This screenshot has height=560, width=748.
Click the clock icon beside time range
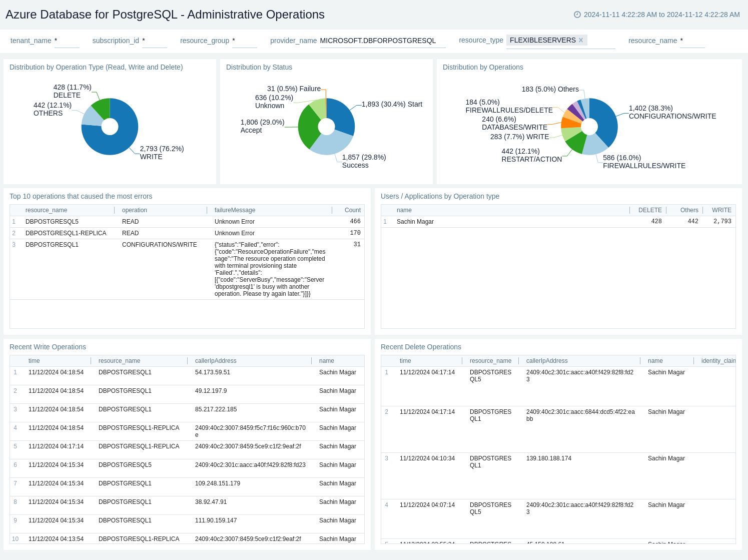(577, 15)
